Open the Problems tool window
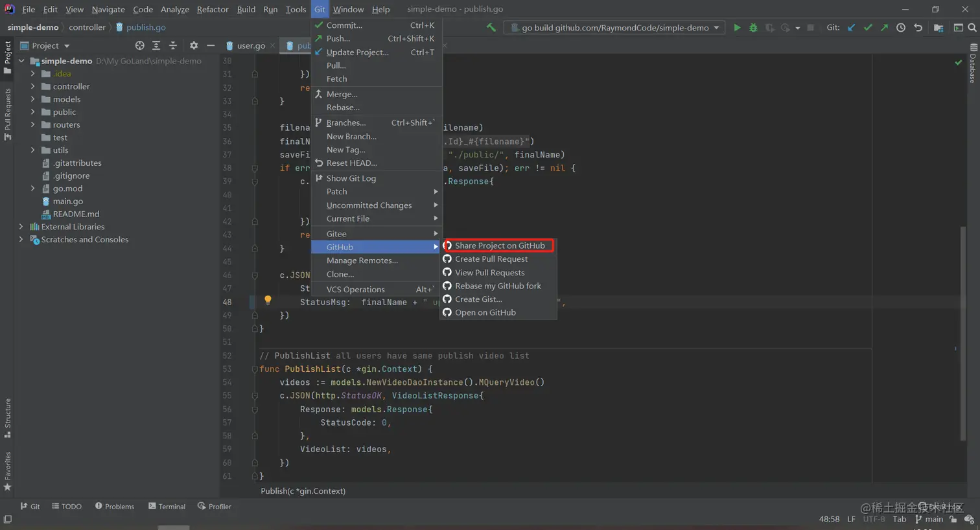Viewport: 980px width, 530px height. click(115, 507)
